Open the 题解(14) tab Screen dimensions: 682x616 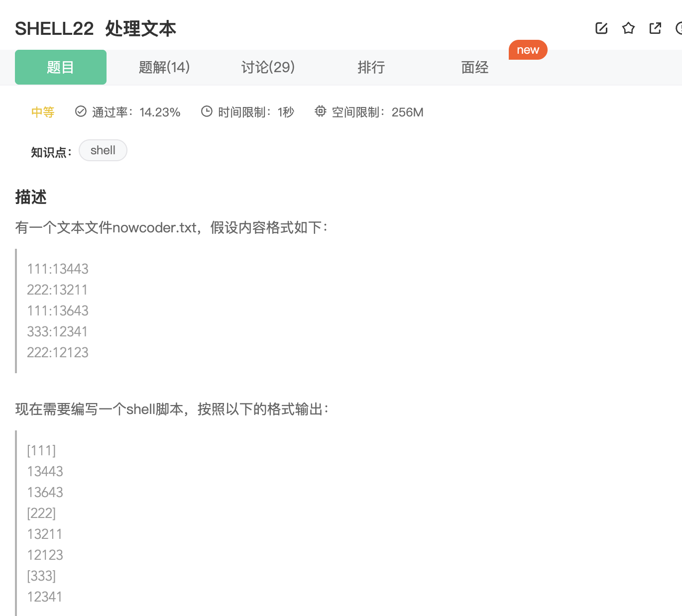pos(164,67)
